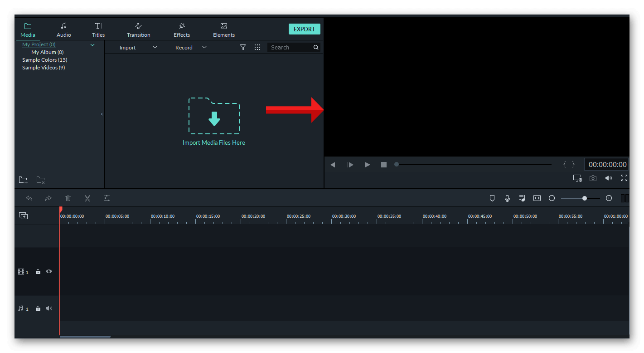Click the search magnifier icon
644x353 pixels.
pyautogui.click(x=316, y=47)
